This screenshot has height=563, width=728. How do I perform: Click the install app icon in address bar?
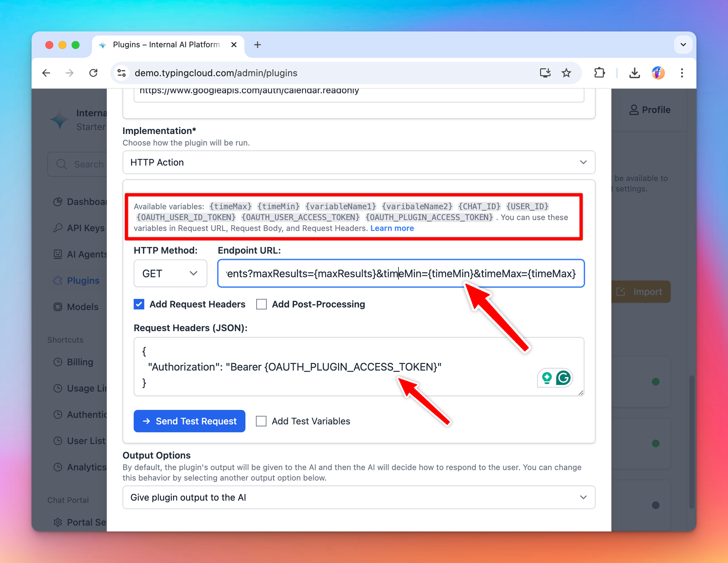(545, 73)
